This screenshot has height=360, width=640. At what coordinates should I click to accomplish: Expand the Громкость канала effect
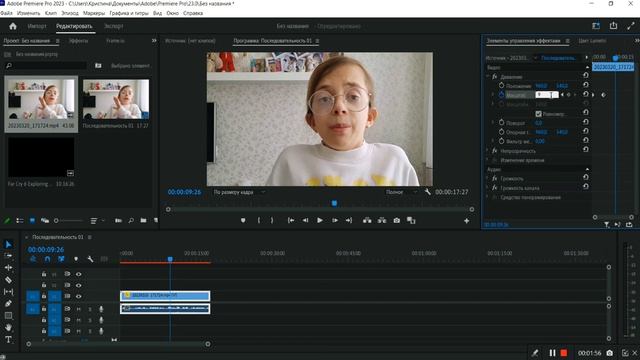(487, 188)
